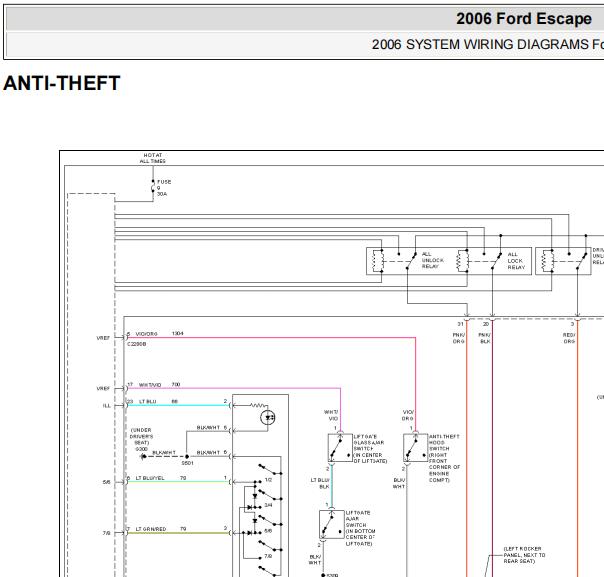Select the "LIFTGATE AJAR SWITCH" bottom center description

coord(360,528)
